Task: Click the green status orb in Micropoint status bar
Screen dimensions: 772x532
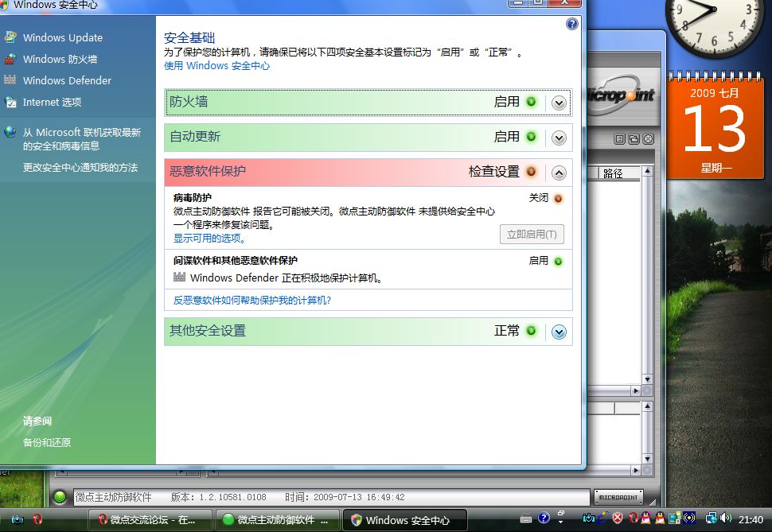Action: coord(60,498)
